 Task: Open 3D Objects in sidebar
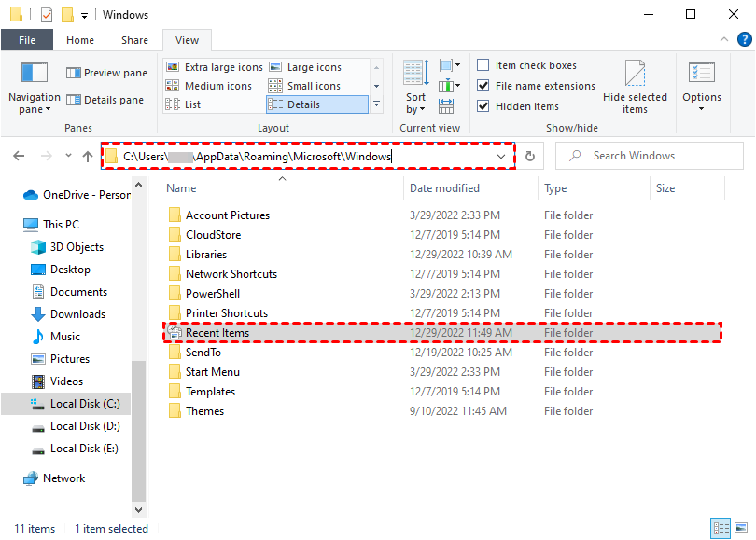[x=67, y=246]
